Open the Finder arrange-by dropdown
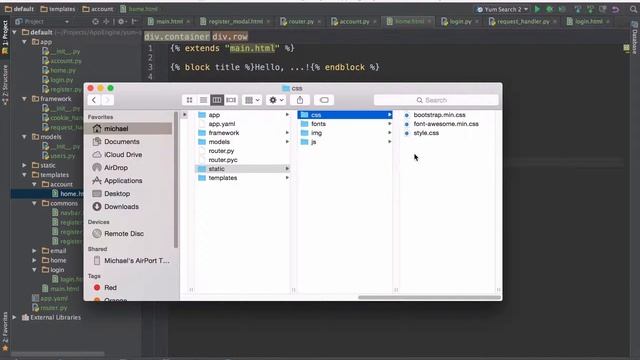Image resolution: width=640 pixels, height=360 pixels. point(252,100)
